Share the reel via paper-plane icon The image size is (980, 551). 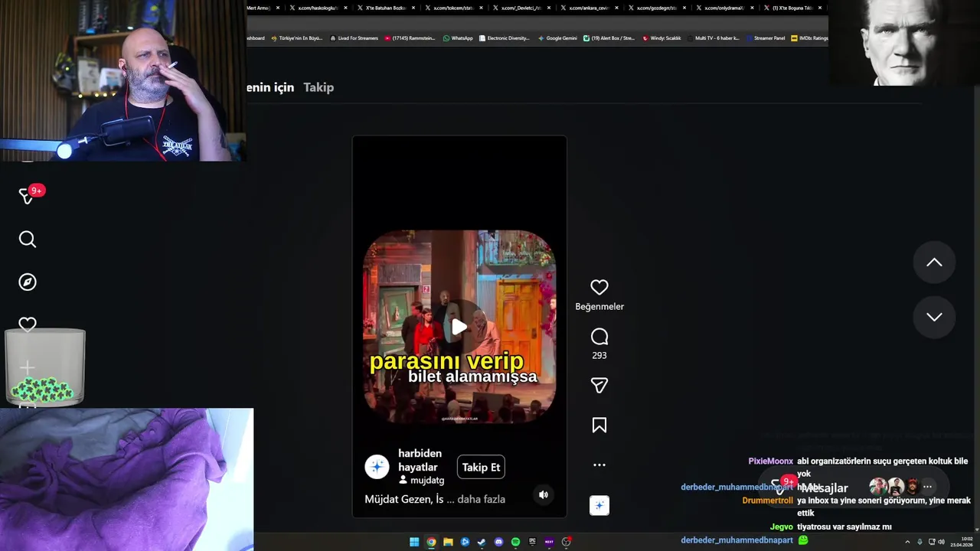[x=599, y=386]
